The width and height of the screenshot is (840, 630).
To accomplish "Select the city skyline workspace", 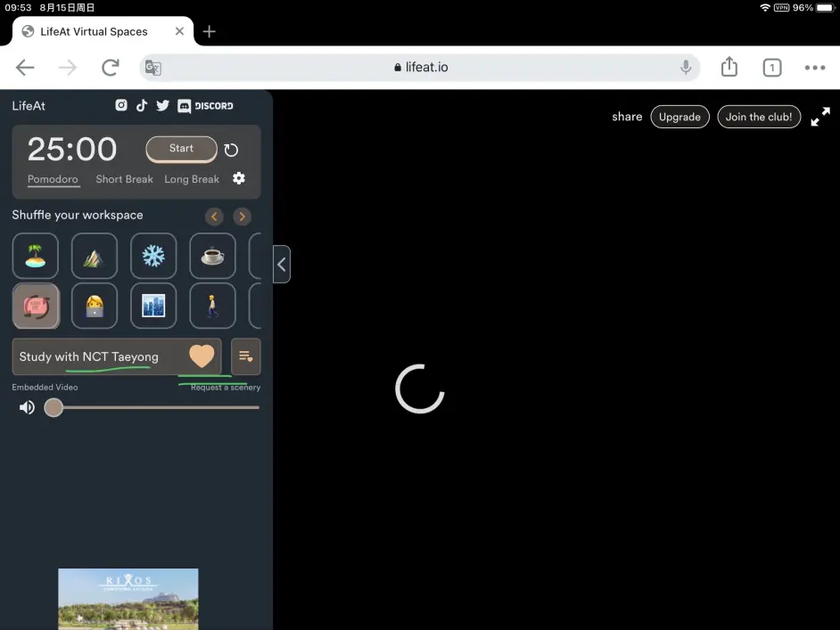I will click(153, 306).
